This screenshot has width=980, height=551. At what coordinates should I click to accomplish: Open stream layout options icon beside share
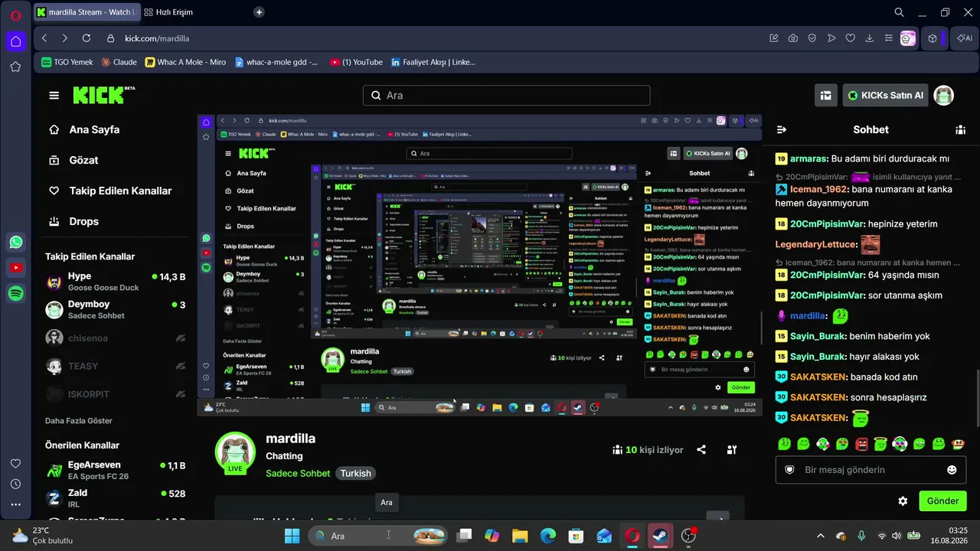click(732, 450)
